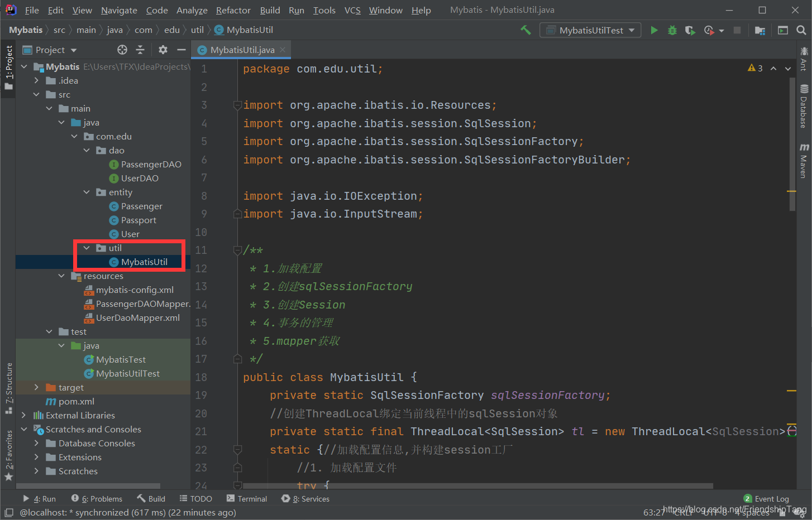812x520 pixels.
Task: Click the warnings indicator showing 3
Action: tap(755, 68)
